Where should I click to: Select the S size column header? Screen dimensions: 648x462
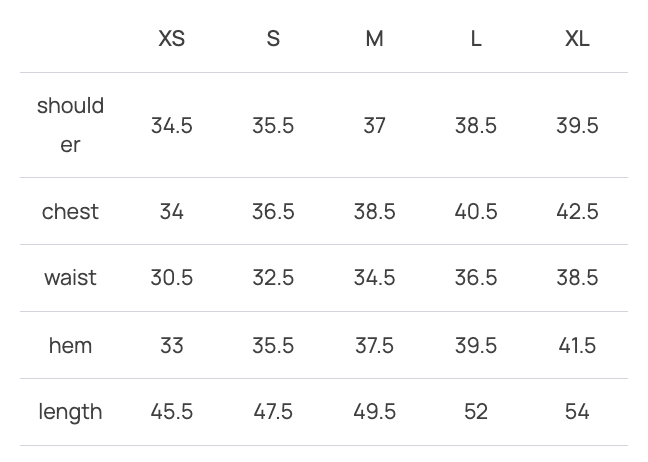pos(273,39)
